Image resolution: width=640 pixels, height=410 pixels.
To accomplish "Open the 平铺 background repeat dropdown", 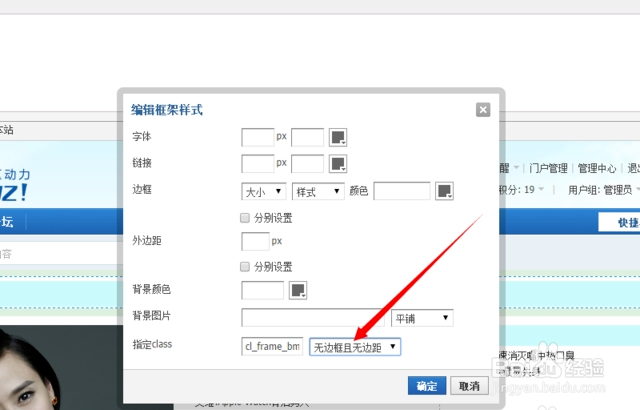I will 422,318.
